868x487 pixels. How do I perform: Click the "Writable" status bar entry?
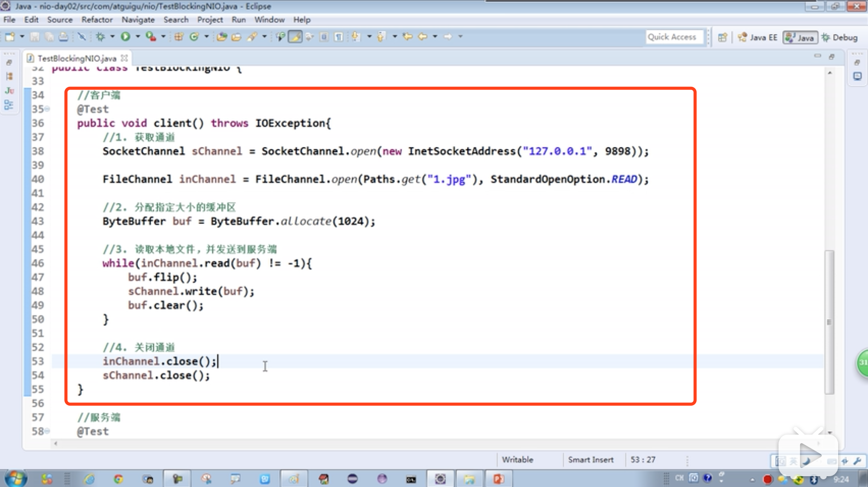click(517, 460)
